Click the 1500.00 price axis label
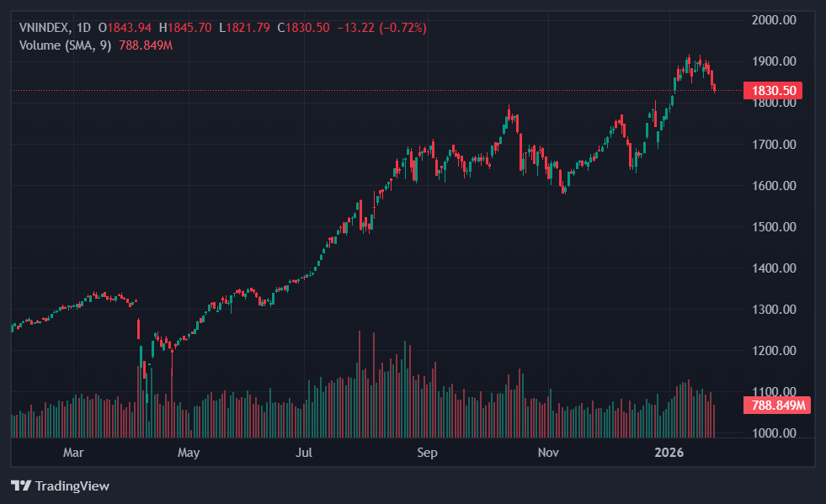Image resolution: width=826 pixels, height=504 pixels. (x=773, y=227)
